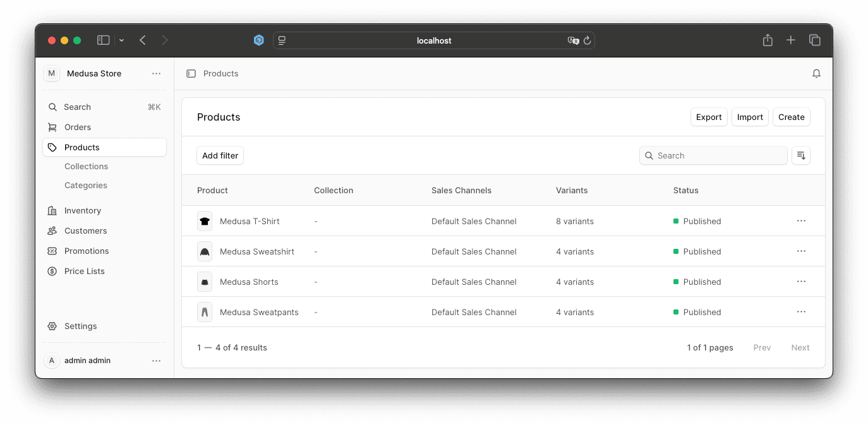The width and height of the screenshot is (868, 425).
Task: Open Customers section in sidebar
Action: coord(85,230)
